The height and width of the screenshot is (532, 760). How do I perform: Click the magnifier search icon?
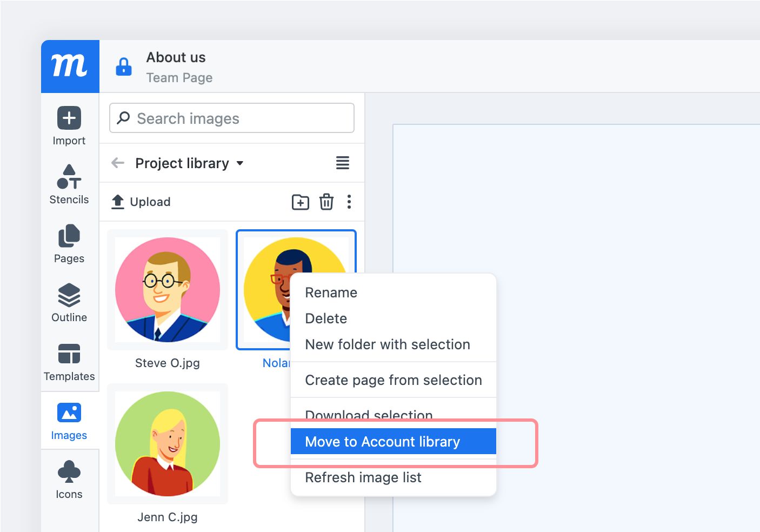click(123, 118)
